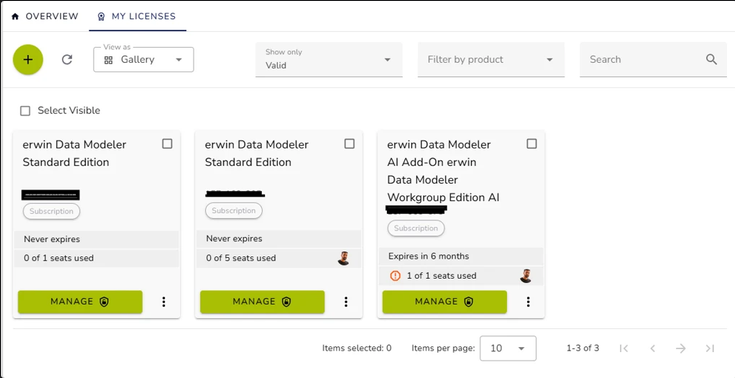Click 'Never expires' on 0 of 5 seats card
This screenshot has height=378, width=735.
click(x=234, y=239)
